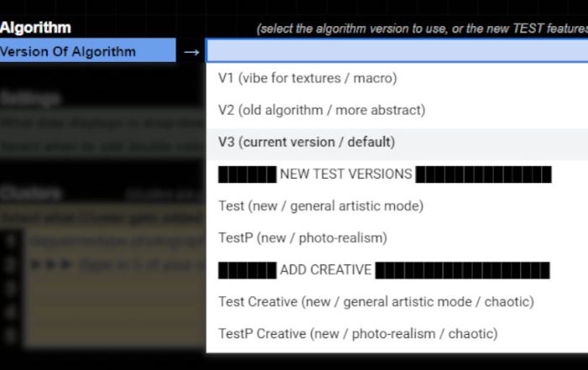Image resolution: width=588 pixels, height=370 pixels.
Task: Select Test Creative general artistic chaotic option
Action: (x=396, y=302)
